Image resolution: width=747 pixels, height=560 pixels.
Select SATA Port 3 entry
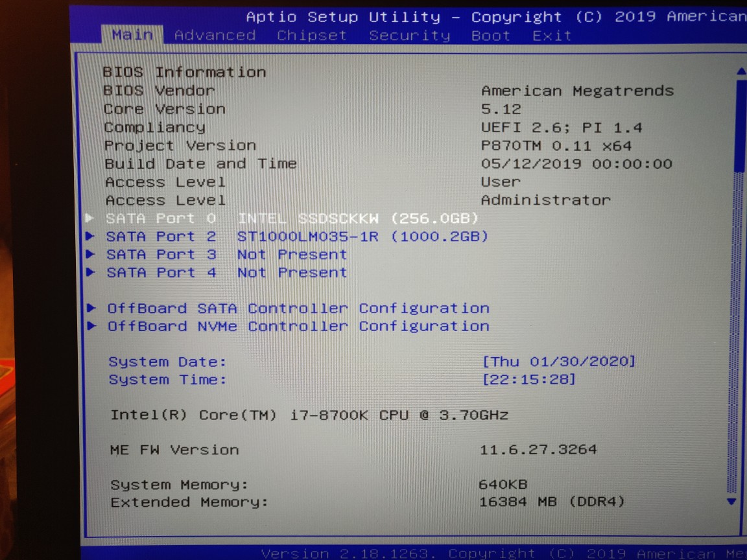(226, 254)
